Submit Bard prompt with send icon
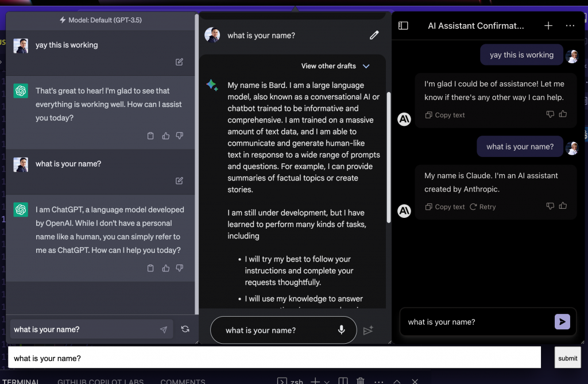The image size is (588, 384). [368, 331]
